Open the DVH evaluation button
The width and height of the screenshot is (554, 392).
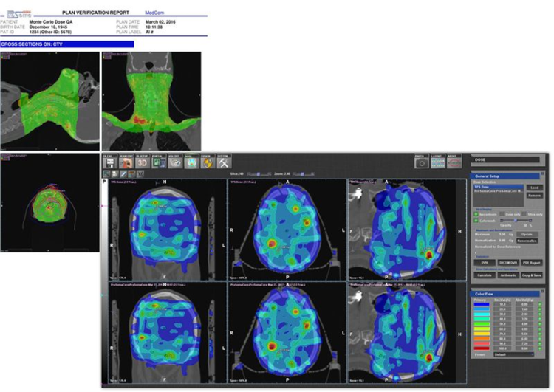coord(485,262)
